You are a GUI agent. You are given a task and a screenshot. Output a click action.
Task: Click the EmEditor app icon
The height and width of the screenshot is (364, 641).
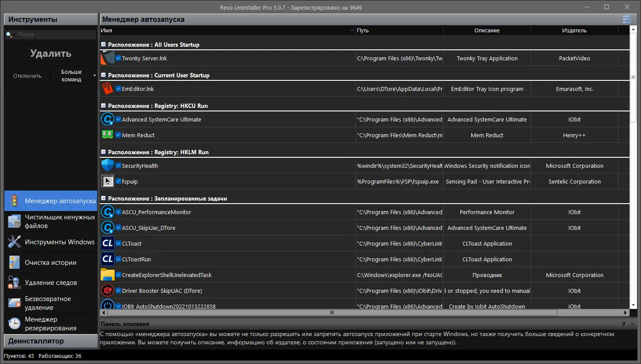click(x=108, y=89)
